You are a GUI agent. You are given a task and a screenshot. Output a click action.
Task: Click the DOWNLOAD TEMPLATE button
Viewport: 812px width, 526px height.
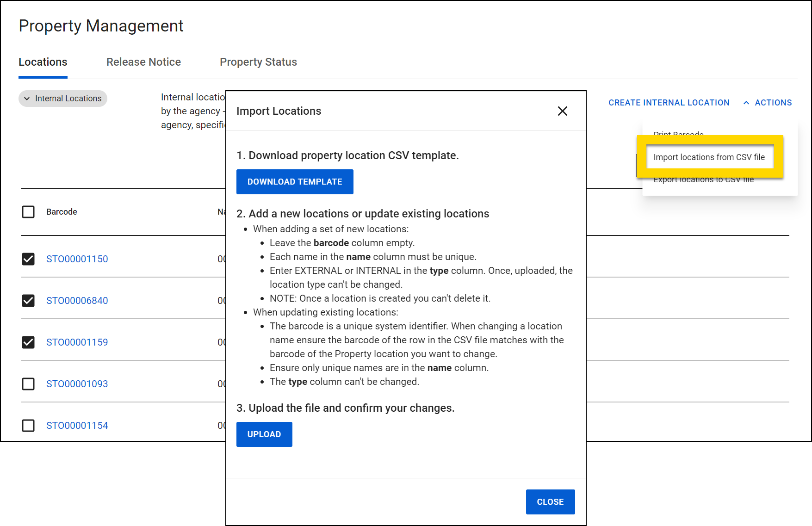[x=295, y=181]
